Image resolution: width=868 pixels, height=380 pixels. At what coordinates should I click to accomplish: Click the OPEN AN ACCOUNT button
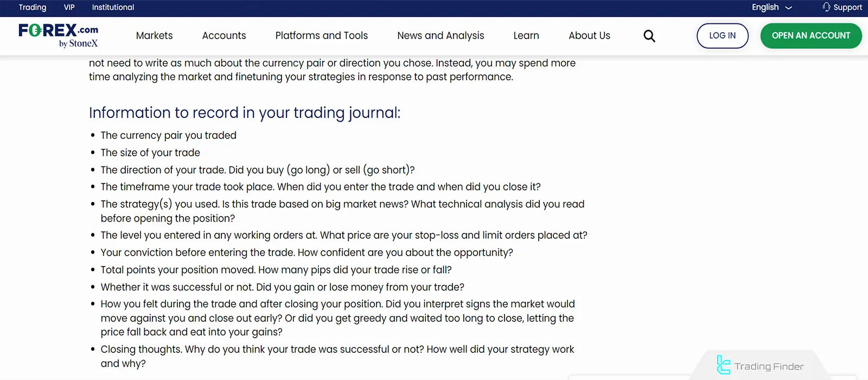click(810, 35)
